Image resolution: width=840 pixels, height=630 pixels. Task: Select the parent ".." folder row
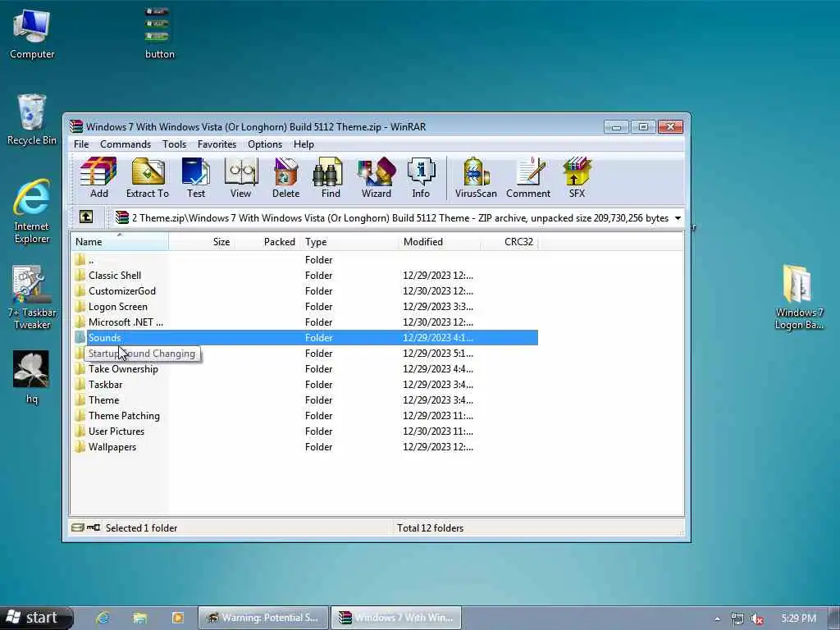[x=304, y=260]
